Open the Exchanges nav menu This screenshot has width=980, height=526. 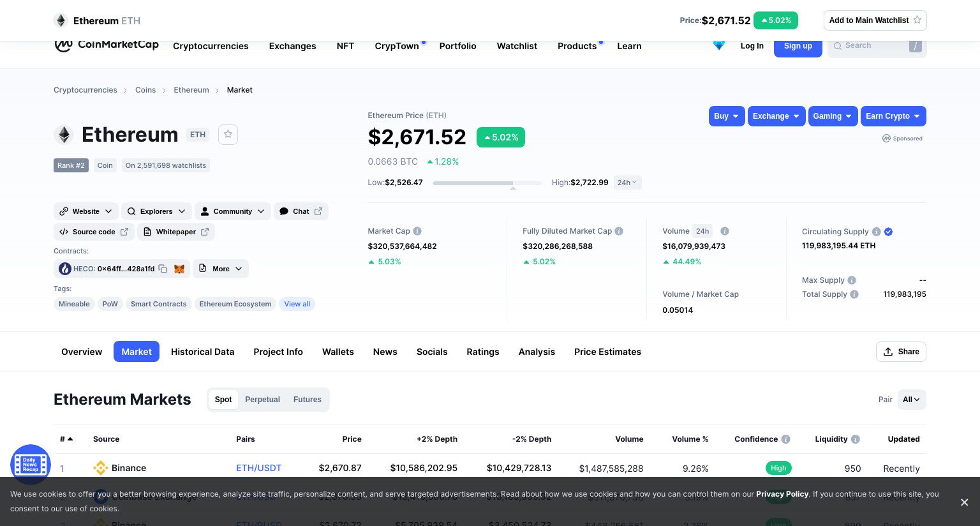click(292, 46)
